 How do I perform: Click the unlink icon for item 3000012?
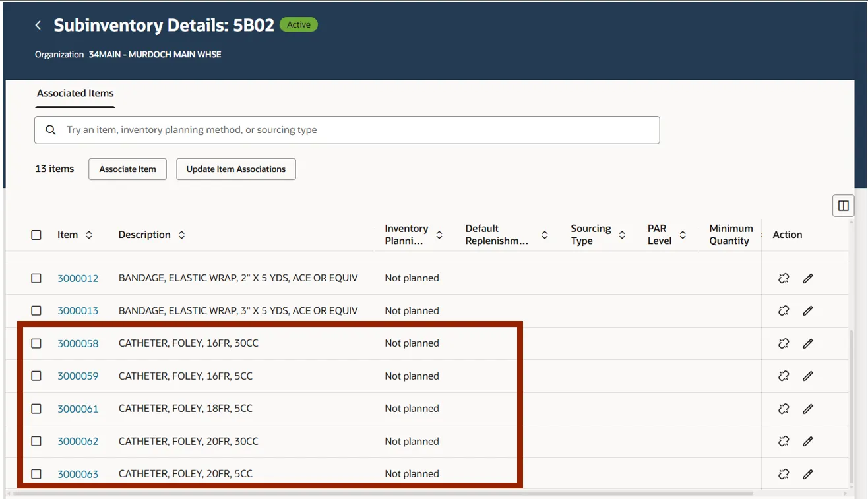(784, 278)
